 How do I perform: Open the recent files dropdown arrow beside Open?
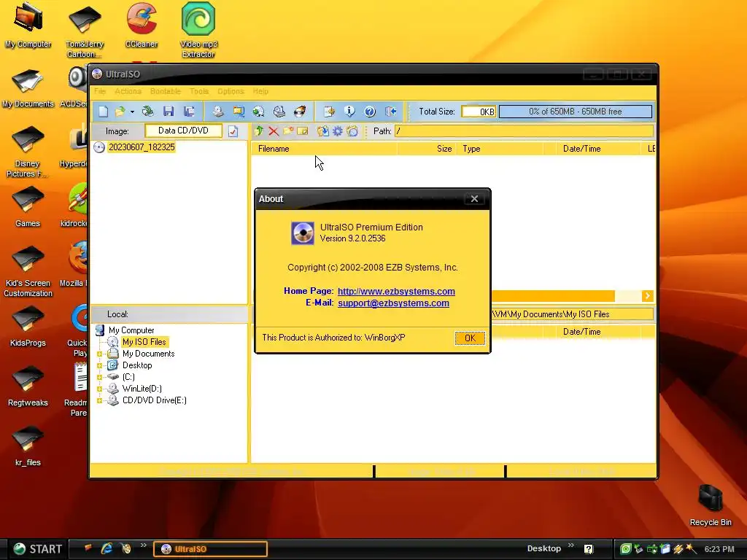point(132,112)
